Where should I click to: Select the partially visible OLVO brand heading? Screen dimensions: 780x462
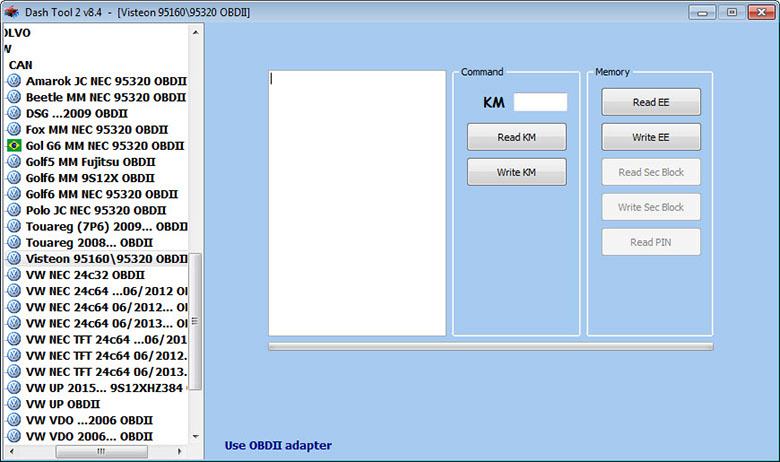(x=17, y=33)
